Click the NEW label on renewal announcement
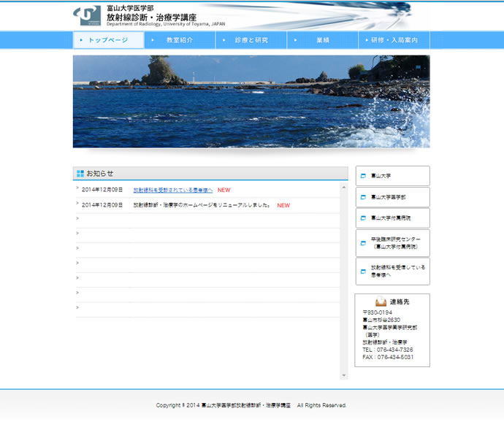The image size is (504, 438). (x=283, y=205)
